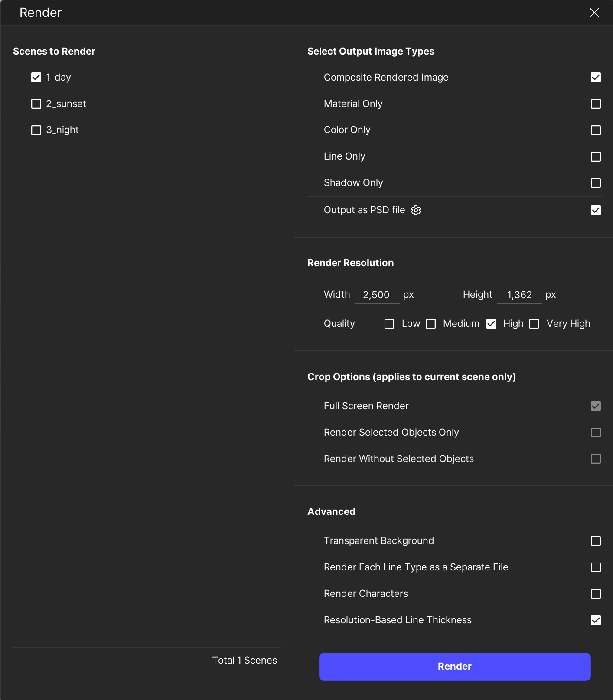Enable Material Only output
The width and height of the screenshot is (613, 700).
pyautogui.click(x=596, y=104)
